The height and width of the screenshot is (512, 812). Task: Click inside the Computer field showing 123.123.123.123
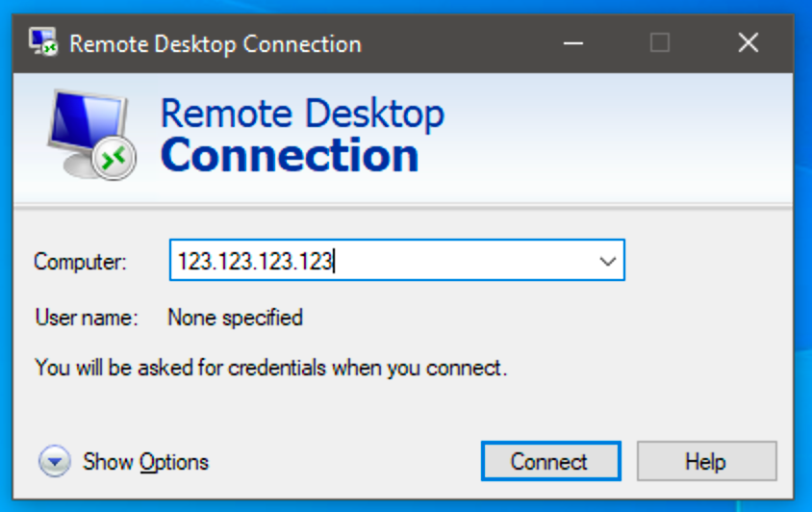tap(397, 260)
